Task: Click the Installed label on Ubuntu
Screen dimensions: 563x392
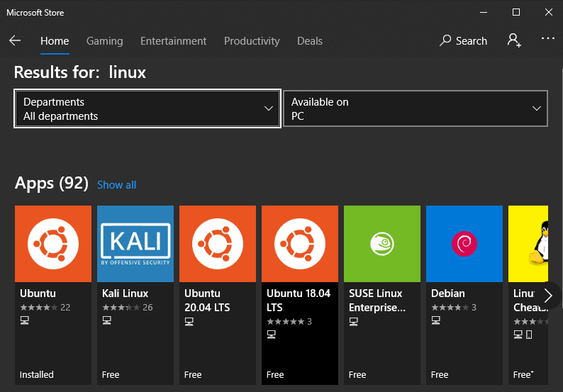Action: [x=37, y=375]
